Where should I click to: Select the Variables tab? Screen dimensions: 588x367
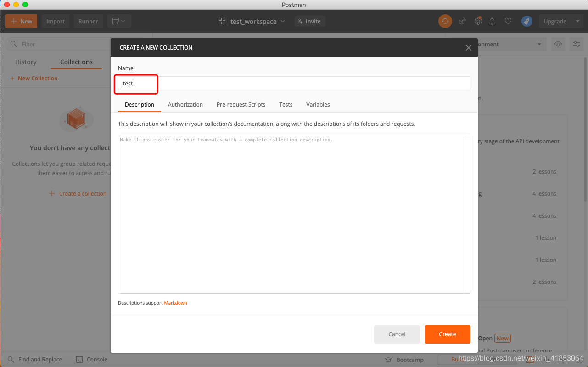[x=318, y=105]
